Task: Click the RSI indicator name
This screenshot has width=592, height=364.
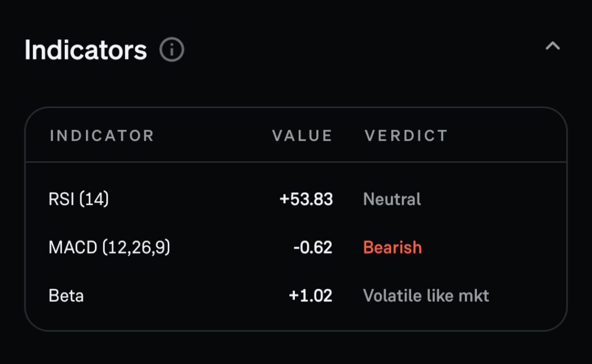Action: (x=61, y=199)
